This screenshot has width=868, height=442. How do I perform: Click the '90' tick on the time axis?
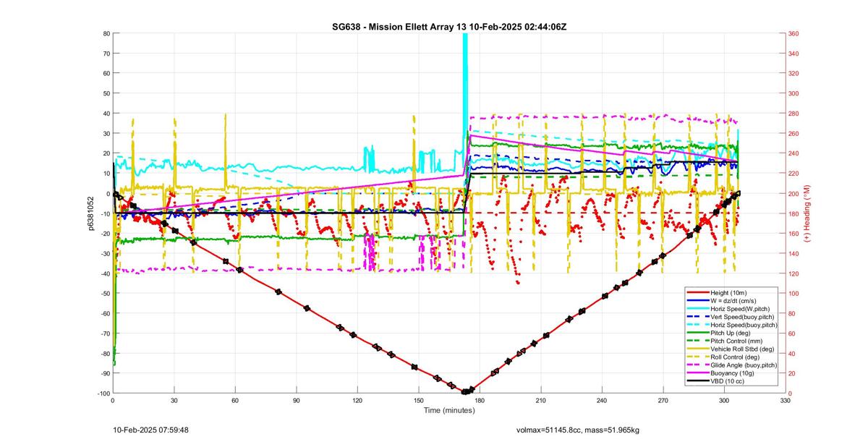point(297,399)
